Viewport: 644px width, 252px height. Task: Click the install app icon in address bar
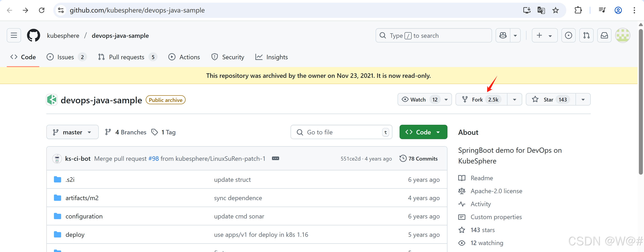pyautogui.click(x=527, y=10)
